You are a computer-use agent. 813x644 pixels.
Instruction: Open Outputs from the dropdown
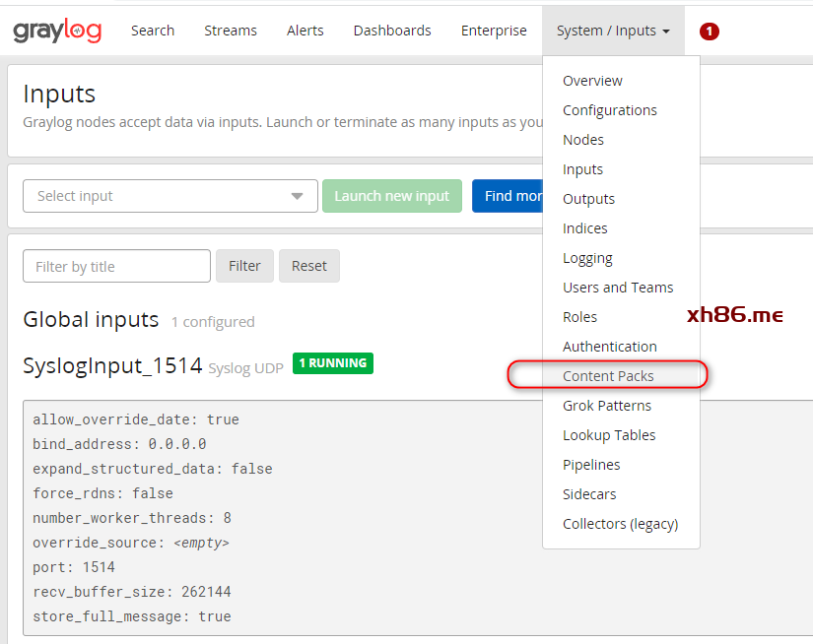coord(588,199)
